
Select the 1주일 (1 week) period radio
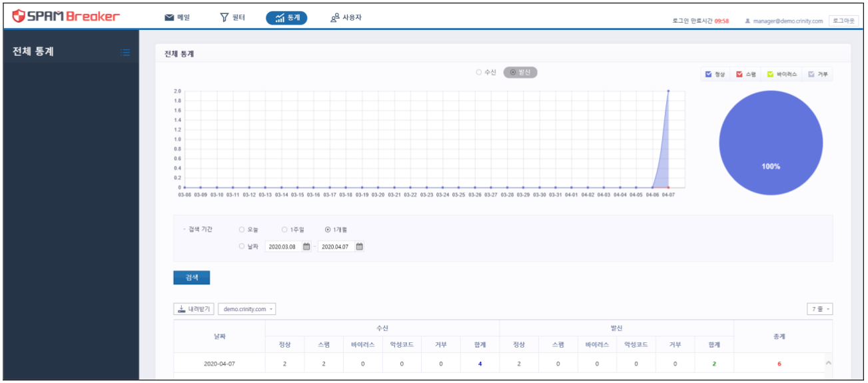coord(284,230)
